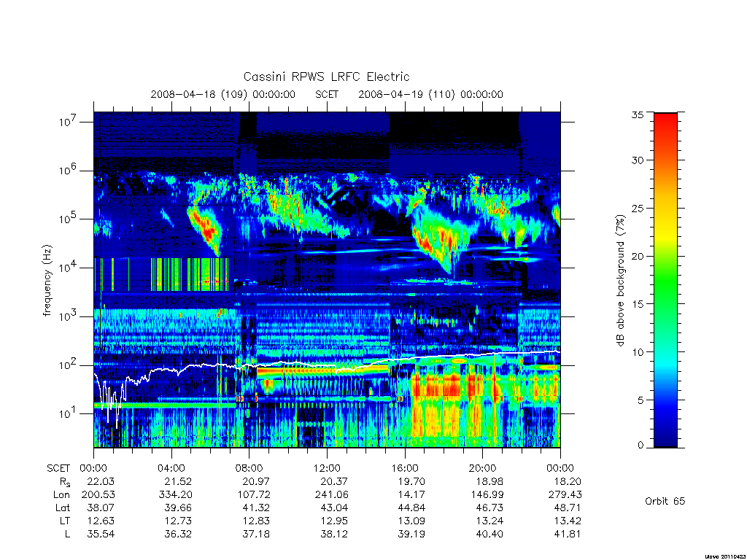
Task: Click the title 'Cassini RPWS LRFC Electric'
Action: tap(326, 77)
